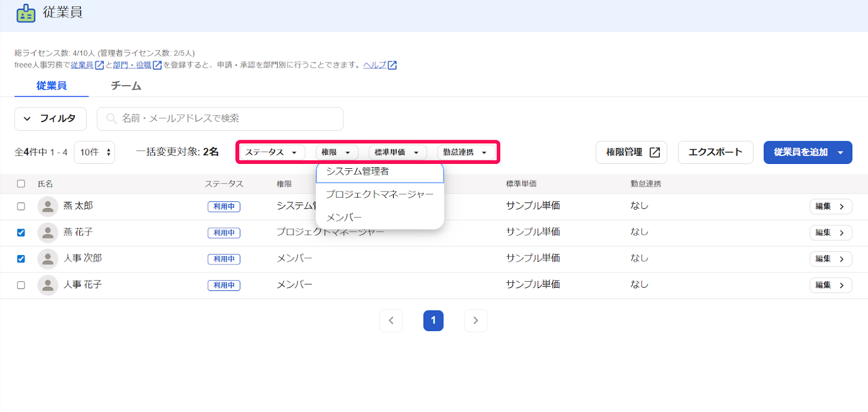Open the ヘルプ link

coord(375,65)
